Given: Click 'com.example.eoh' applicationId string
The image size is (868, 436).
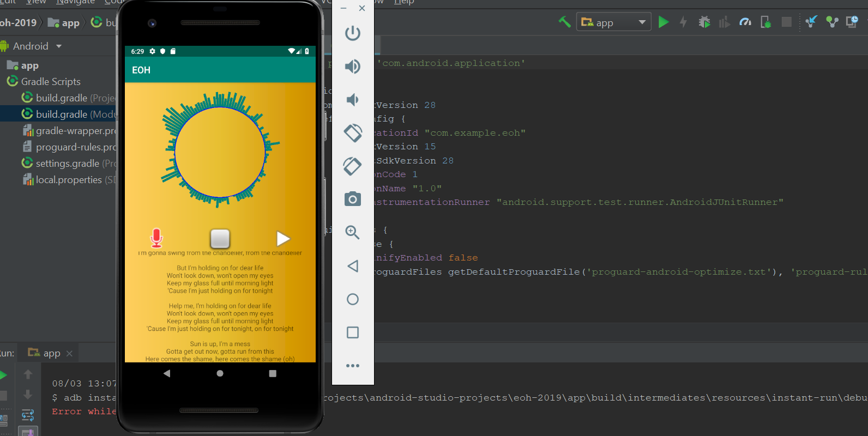Looking at the screenshot, I should pyautogui.click(x=475, y=133).
